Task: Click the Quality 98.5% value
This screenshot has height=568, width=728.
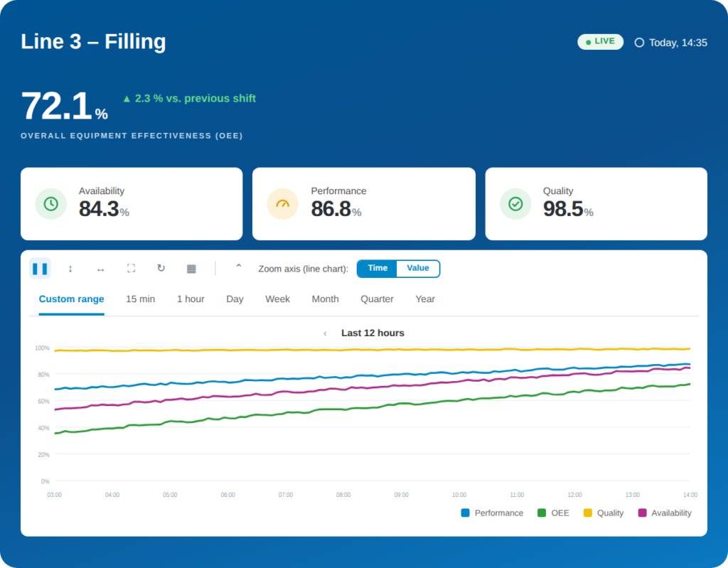Action: [568, 209]
